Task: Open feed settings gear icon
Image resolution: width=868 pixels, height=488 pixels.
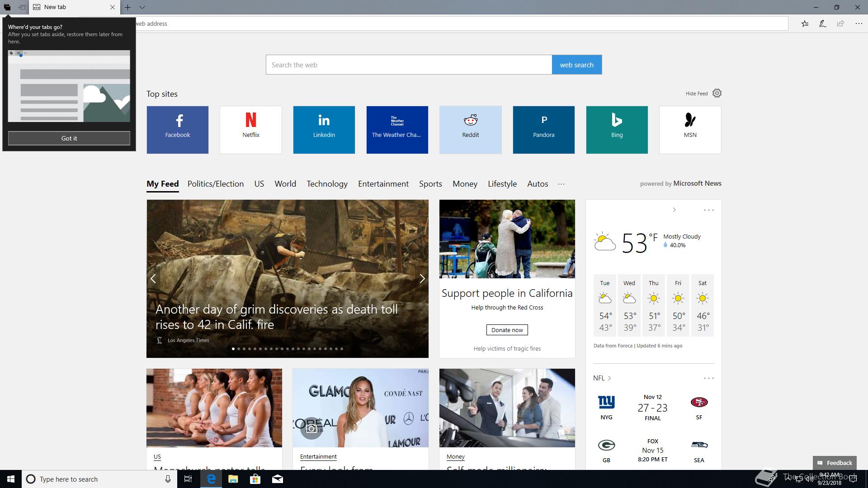Action: coord(717,93)
